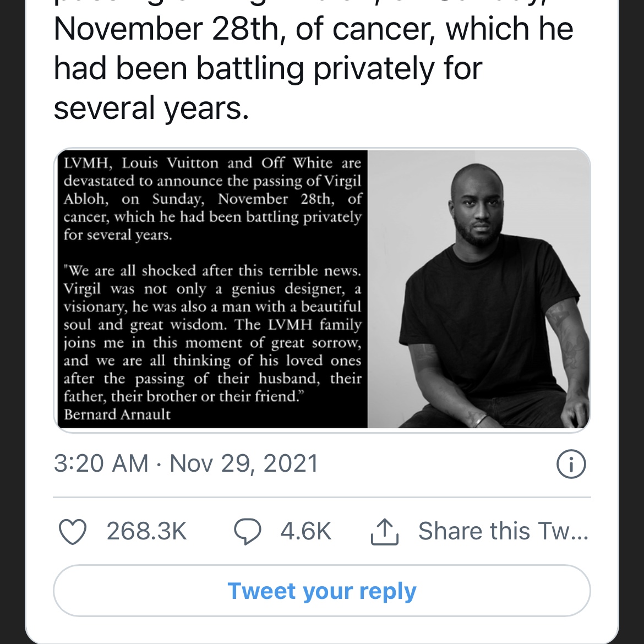This screenshot has width=644, height=644.
Task: Click the 'We are all shocked' quote paragraph
Action: [212, 334]
